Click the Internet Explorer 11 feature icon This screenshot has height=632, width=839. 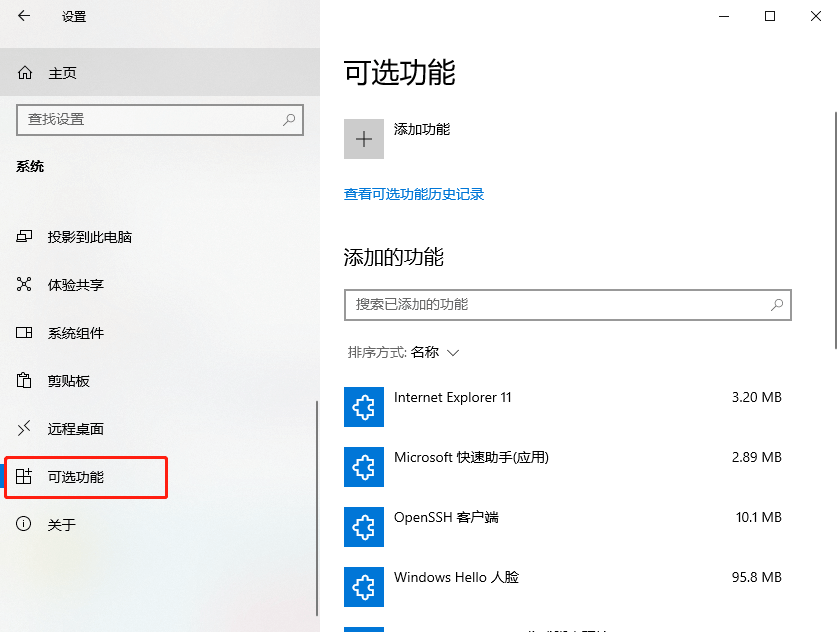click(364, 407)
